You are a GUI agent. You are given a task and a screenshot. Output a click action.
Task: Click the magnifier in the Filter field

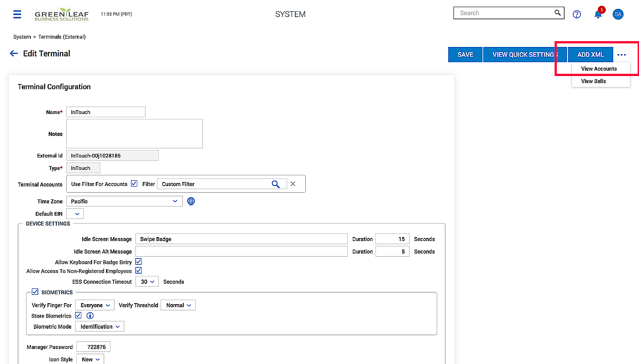pos(276,184)
